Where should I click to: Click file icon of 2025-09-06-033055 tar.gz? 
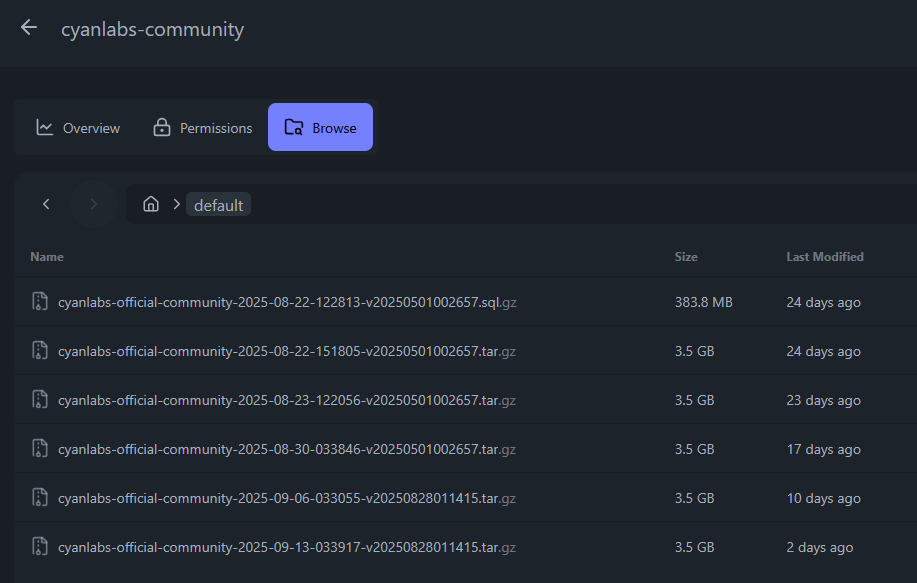point(40,498)
